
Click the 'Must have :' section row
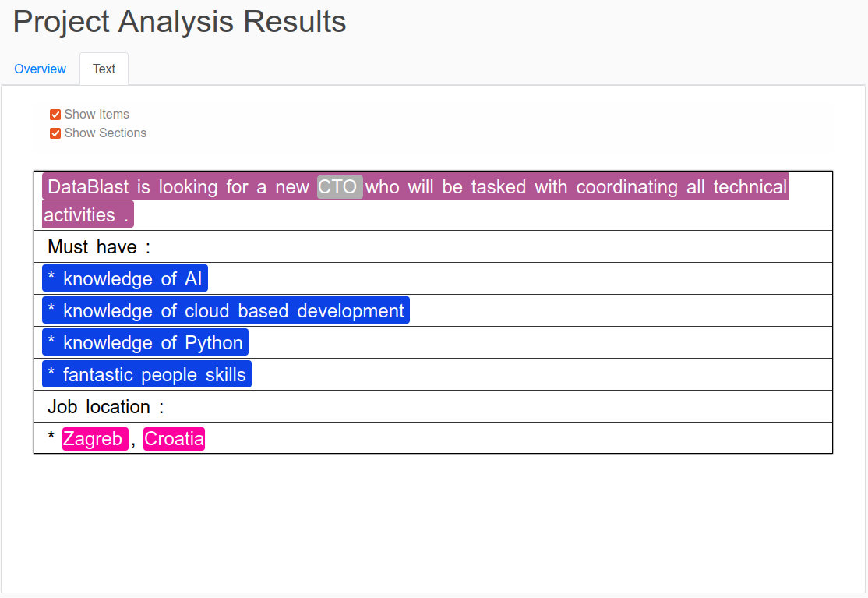coord(433,246)
